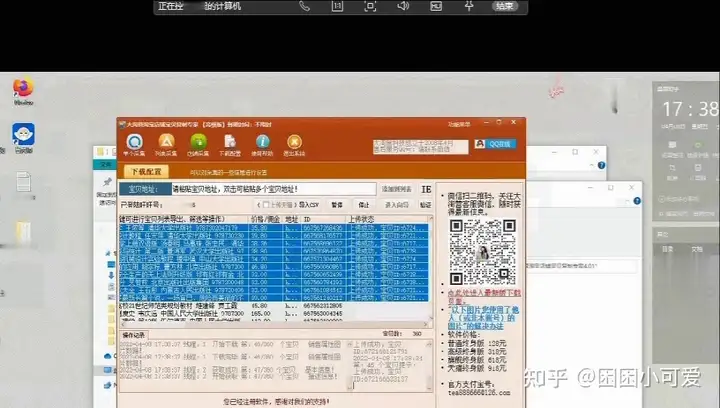Viewport: 720px width, 408px height.
Task: Click the IE button
Action: 426,189
